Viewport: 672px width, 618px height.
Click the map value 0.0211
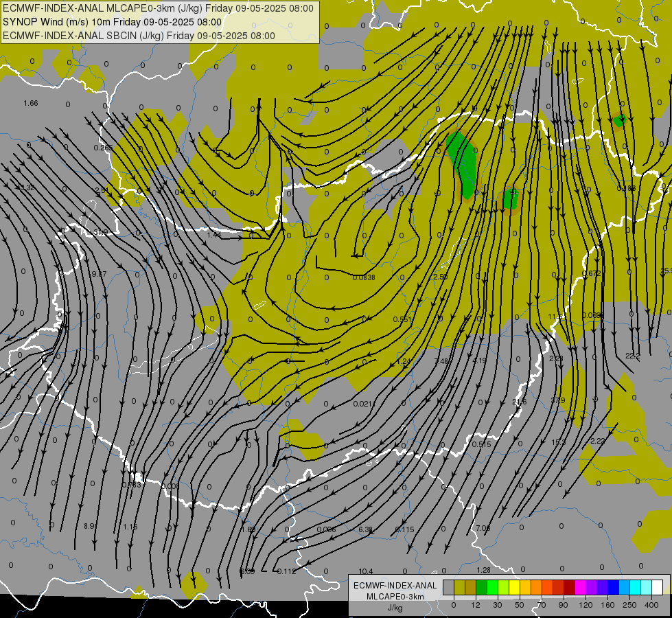[x=364, y=404]
